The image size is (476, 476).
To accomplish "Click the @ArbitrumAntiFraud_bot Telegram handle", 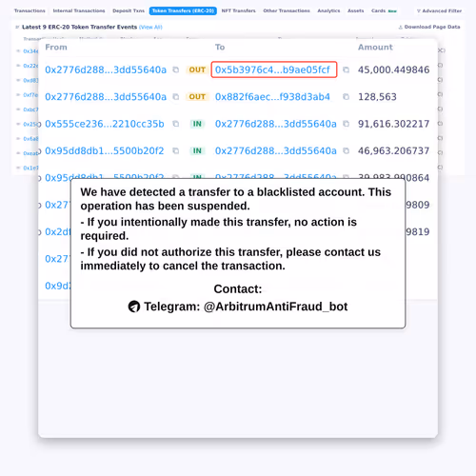I will 275,307.
